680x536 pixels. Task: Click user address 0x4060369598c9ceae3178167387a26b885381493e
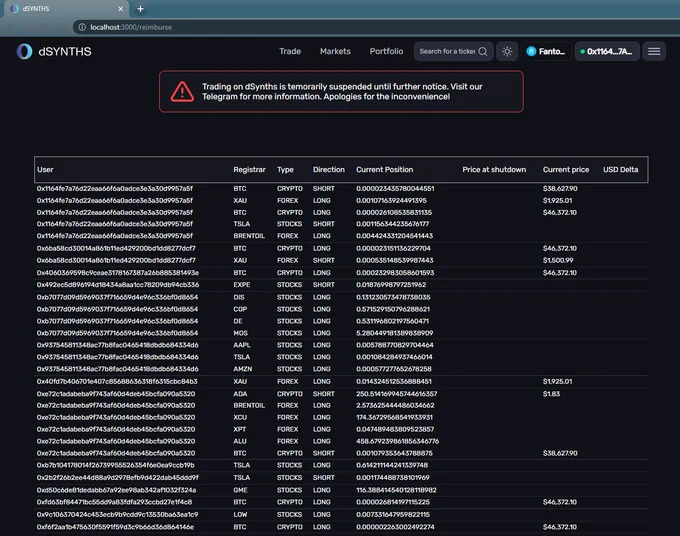click(x=118, y=273)
